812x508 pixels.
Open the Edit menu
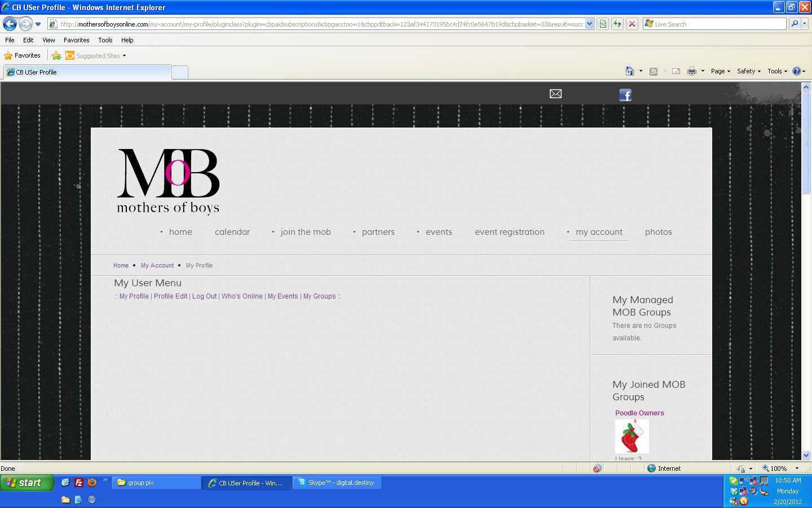[x=28, y=40]
